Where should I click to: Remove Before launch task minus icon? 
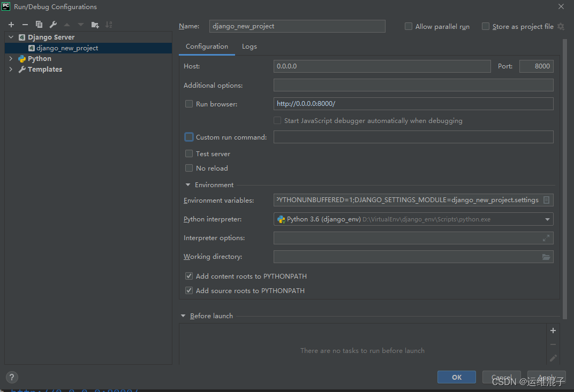(553, 344)
